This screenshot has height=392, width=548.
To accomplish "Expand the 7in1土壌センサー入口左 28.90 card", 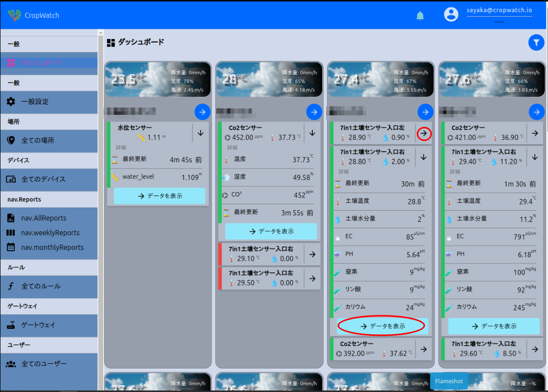I will [424, 133].
